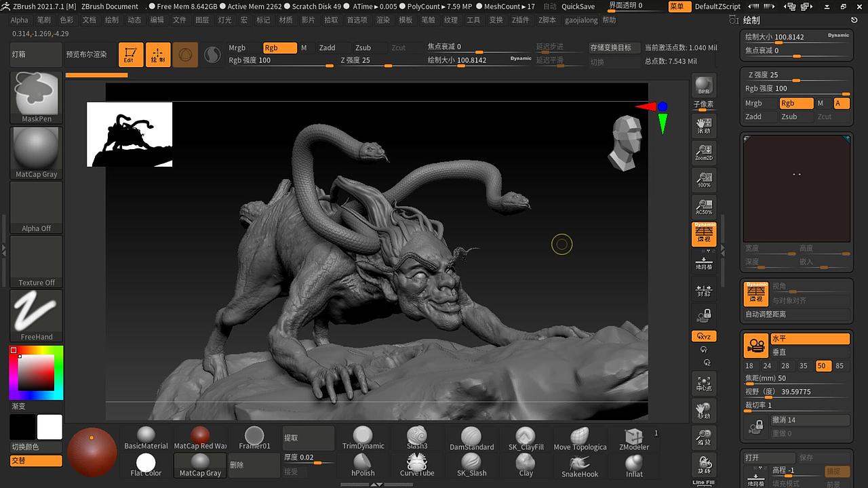Toggle the lock icon in side shelf

pos(704,315)
